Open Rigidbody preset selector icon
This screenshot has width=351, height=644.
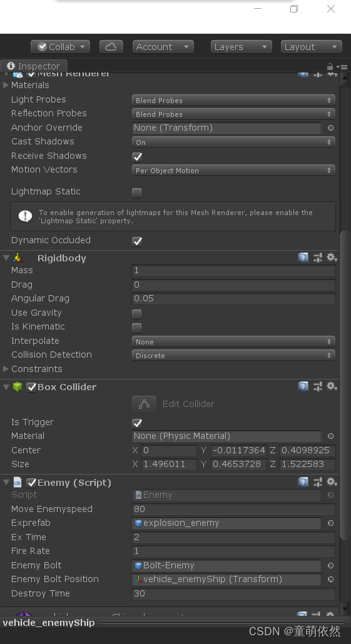click(x=318, y=258)
